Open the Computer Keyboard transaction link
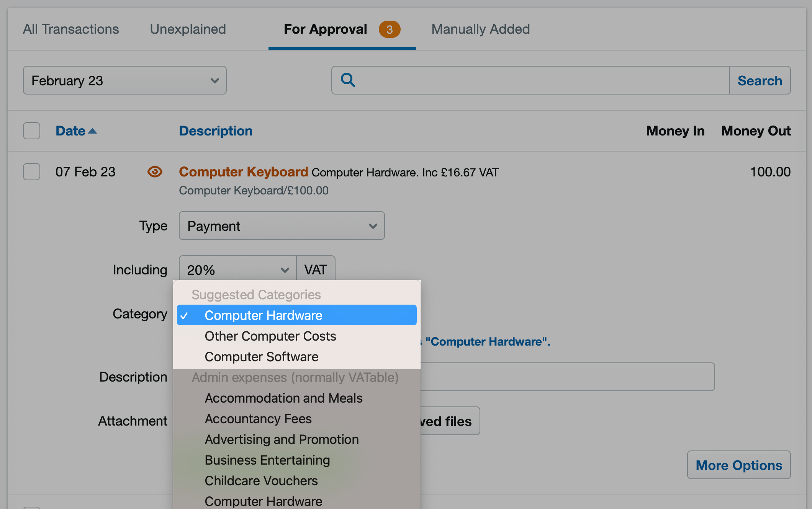 tap(244, 172)
